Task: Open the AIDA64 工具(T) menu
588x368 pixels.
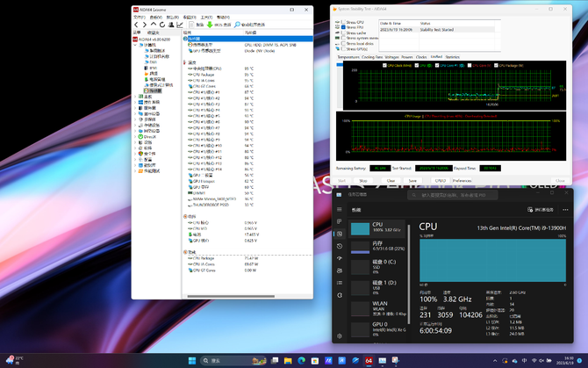Action: (206, 18)
